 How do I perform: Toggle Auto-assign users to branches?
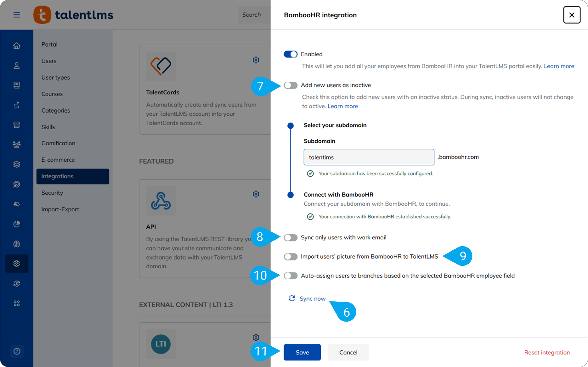tap(290, 276)
